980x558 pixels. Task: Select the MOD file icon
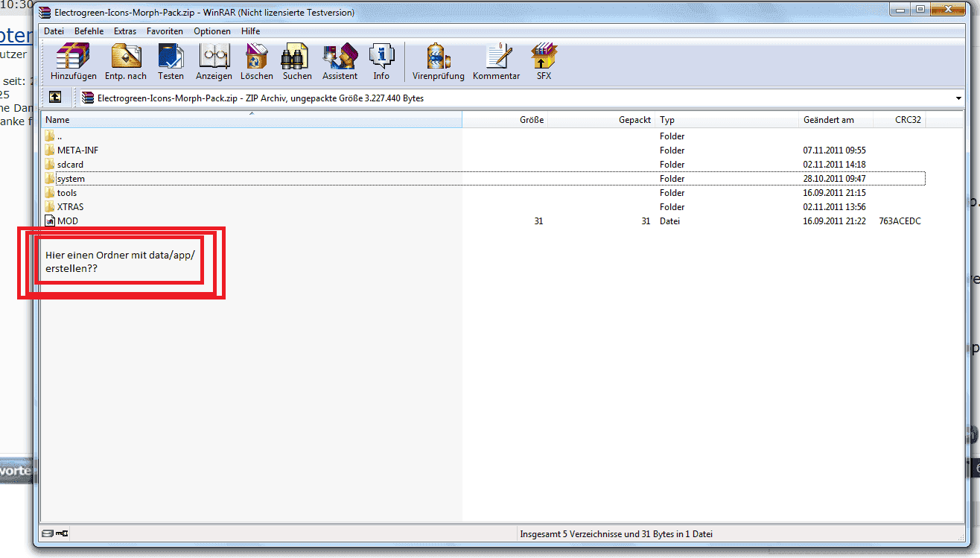tap(50, 221)
